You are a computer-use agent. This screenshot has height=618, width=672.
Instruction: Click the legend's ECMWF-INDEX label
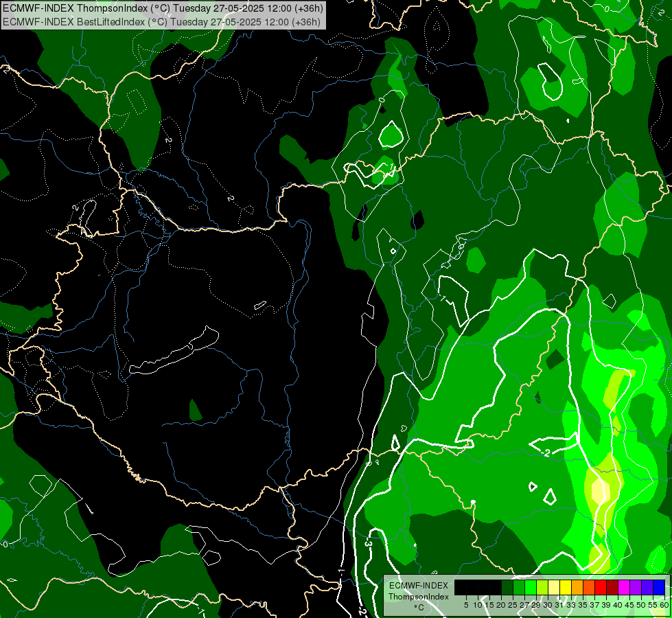pyautogui.click(x=419, y=586)
